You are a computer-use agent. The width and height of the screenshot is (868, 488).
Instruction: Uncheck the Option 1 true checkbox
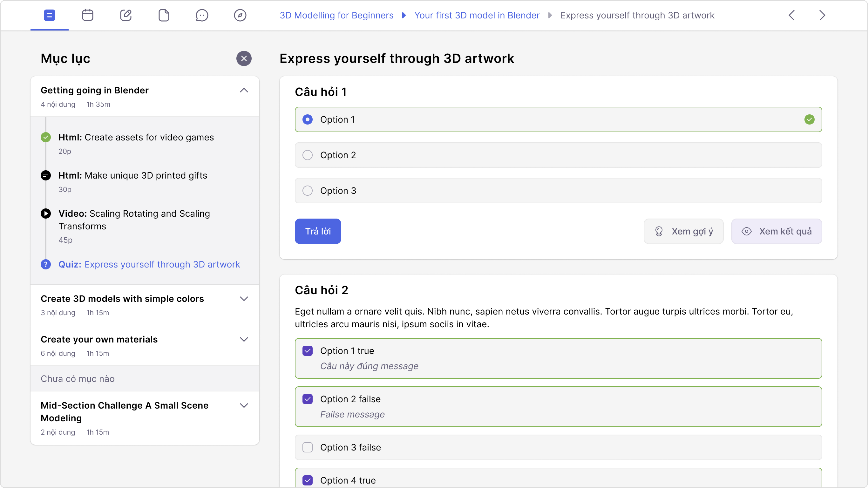(x=307, y=351)
